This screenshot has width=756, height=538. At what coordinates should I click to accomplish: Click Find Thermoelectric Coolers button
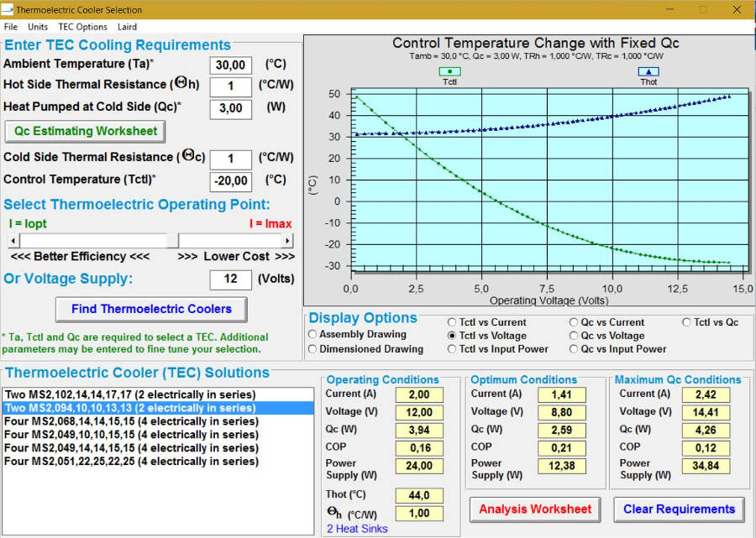151,309
